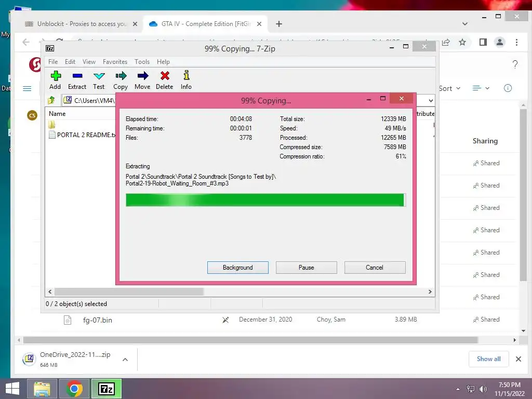This screenshot has width=532, height=399.
Task: Open Chrome three-dot menu
Action: (x=517, y=42)
